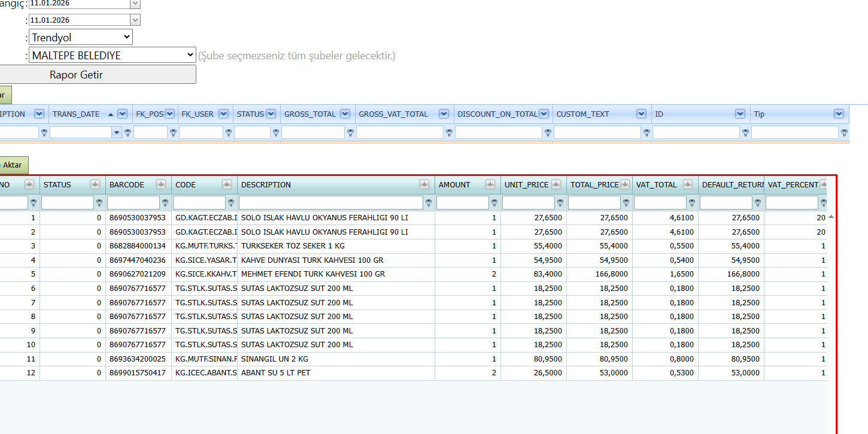Screen dimensions: 868x434
Task: Open the Trendyol dropdown
Action: pyautogui.click(x=81, y=37)
